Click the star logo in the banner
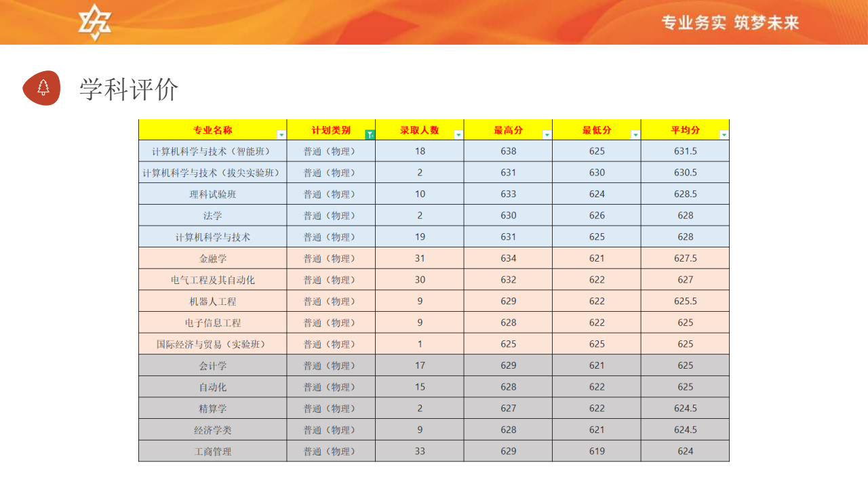The image size is (868, 488). tap(94, 22)
